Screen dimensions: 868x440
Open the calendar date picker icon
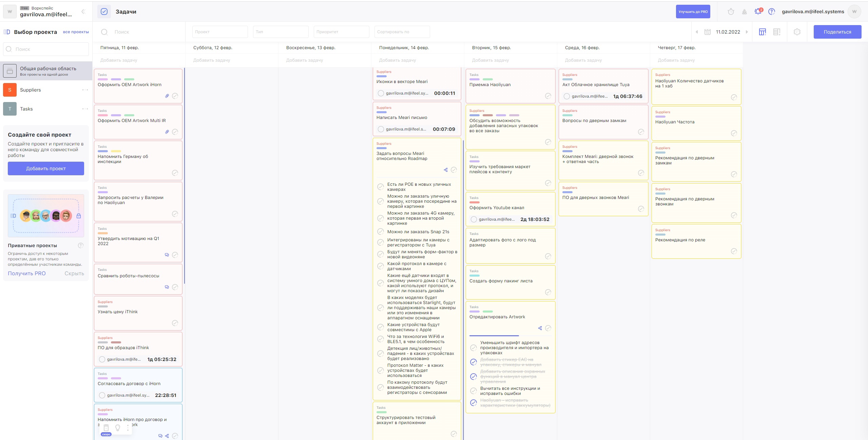pos(708,32)
